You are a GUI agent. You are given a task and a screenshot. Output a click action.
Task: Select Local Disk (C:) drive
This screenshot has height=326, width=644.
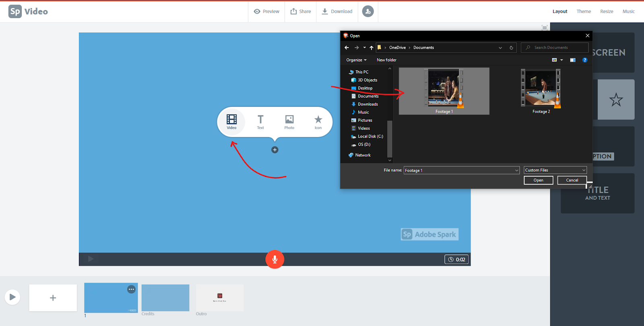point(367,136)
